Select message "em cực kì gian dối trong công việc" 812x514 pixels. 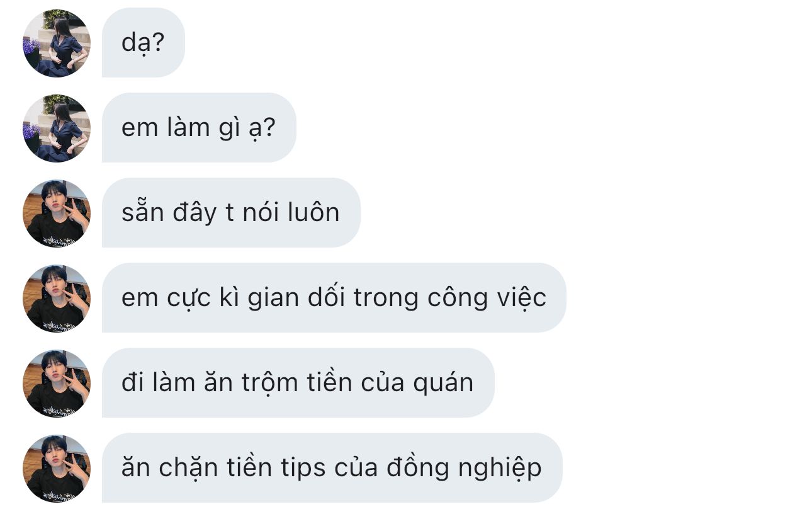coord(334,298)
